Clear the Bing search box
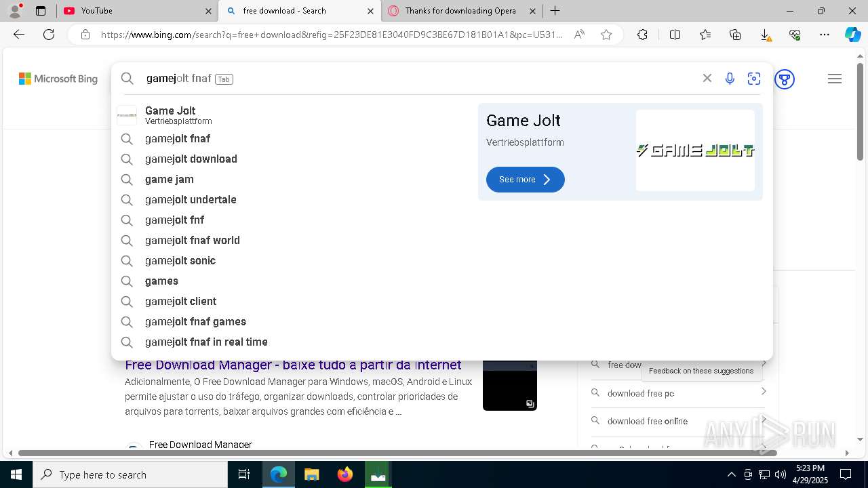The width and height of the screenshot is (868, 488). pyautogui.click(x=707, y=79)
